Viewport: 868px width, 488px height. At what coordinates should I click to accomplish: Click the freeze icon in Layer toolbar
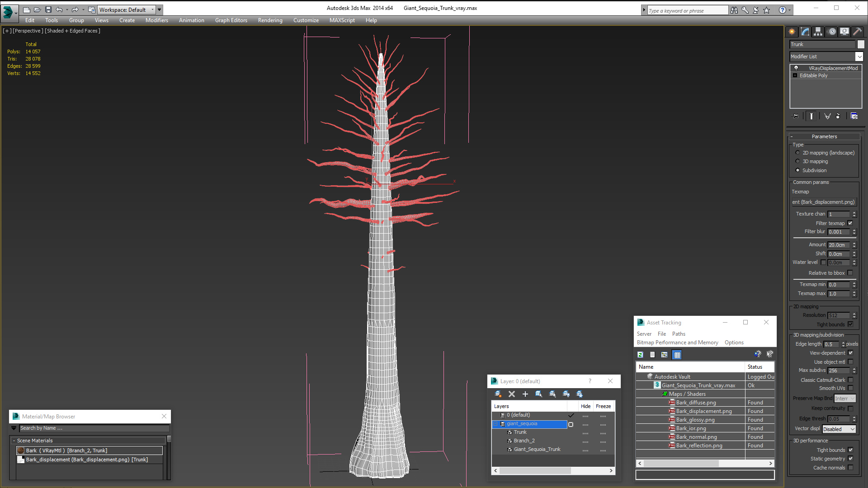point(579,394)
